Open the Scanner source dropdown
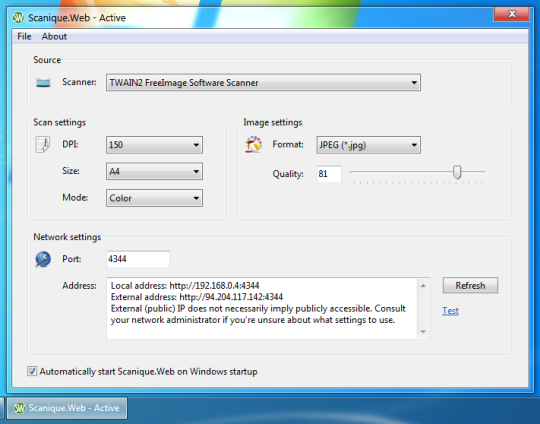This screenshot has height=424, width=540. click(x=263, y=83)
